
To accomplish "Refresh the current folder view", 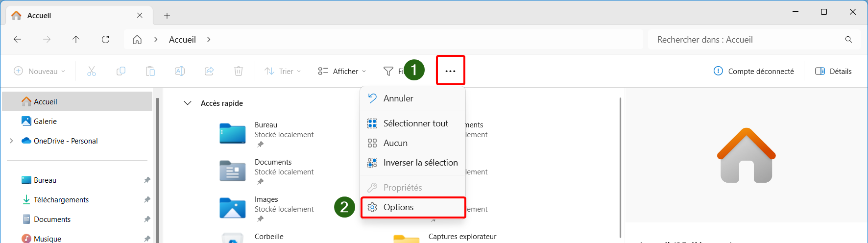I will [105, 39].
